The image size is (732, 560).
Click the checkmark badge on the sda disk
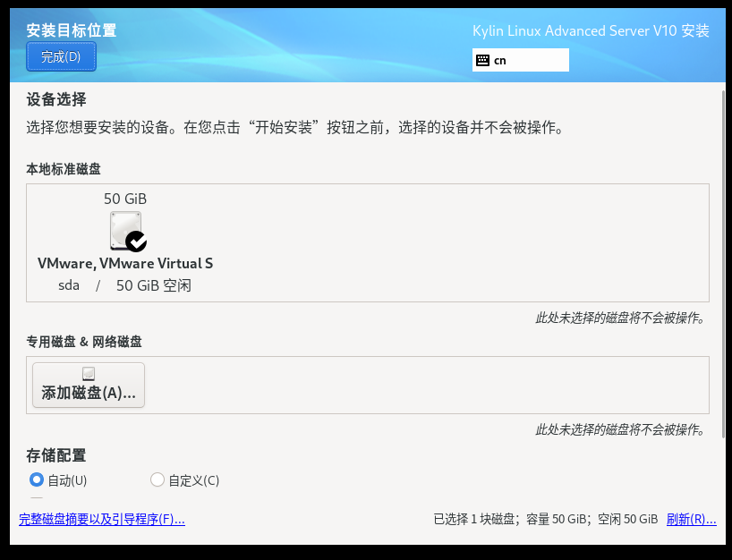[135, 242]
